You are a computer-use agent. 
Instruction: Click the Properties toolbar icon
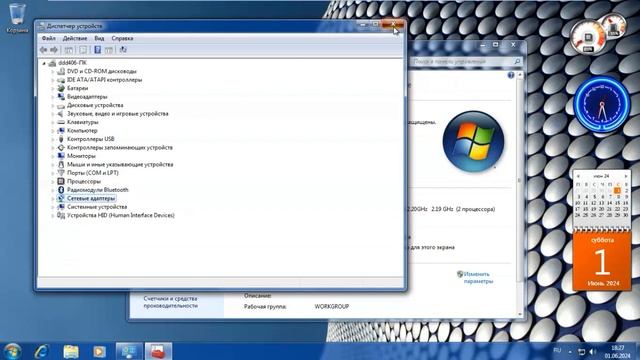click(x=83, y=50)
